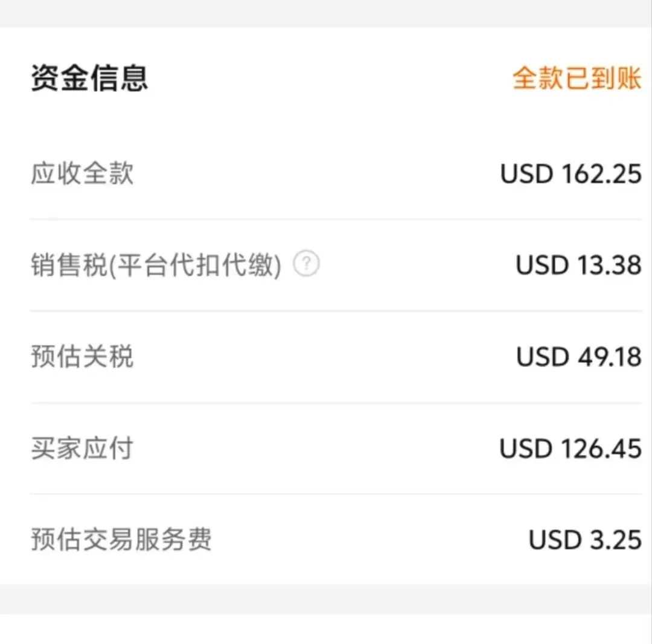This screenshot has width=652, height=644.
Task: Click the 资金信息 section heading
Action: click(x=89, y=78)
